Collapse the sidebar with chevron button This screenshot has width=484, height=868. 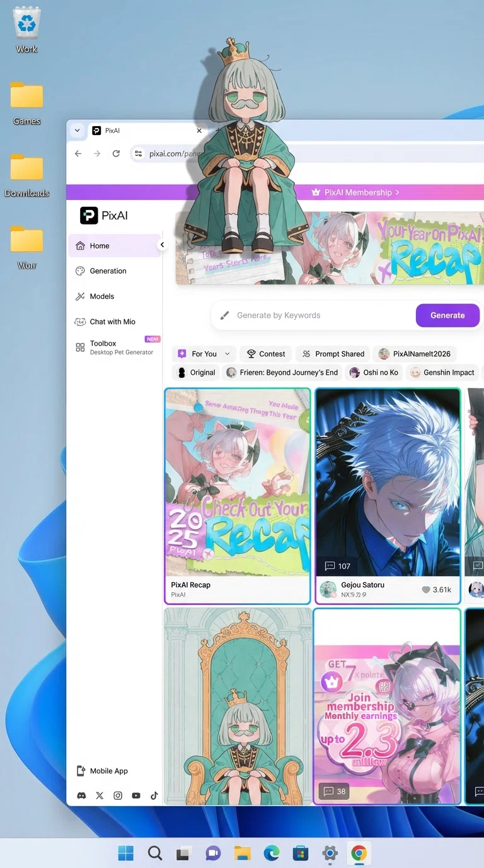pyautogui.click(x=162, y=245)
